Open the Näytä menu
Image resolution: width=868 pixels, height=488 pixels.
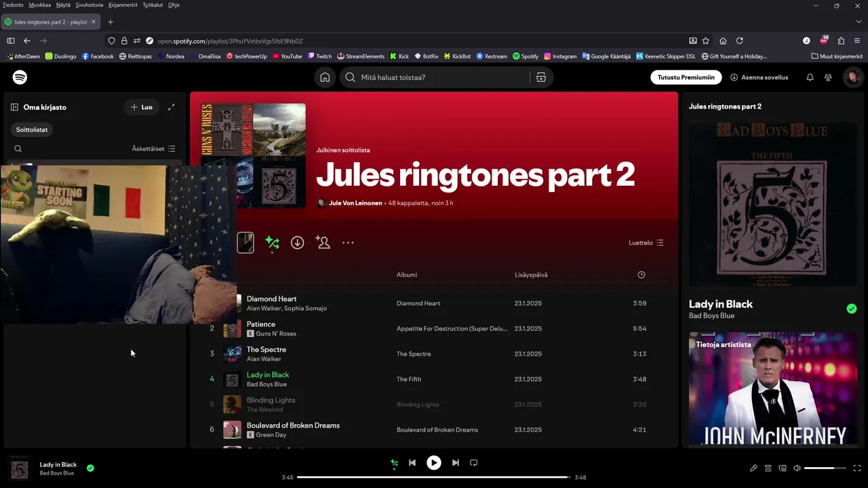(x=63, y=5)
